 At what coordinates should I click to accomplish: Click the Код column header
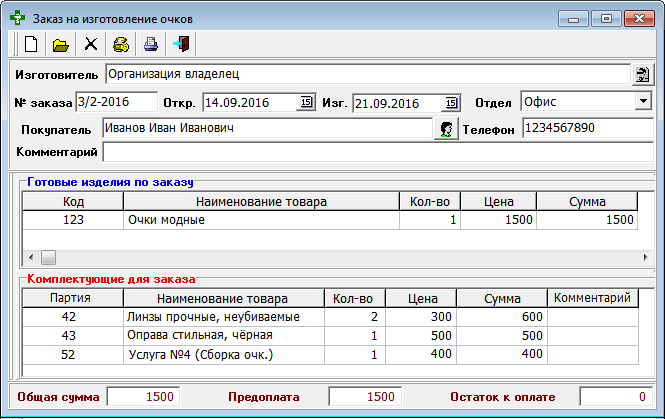(x=73, y=201)
